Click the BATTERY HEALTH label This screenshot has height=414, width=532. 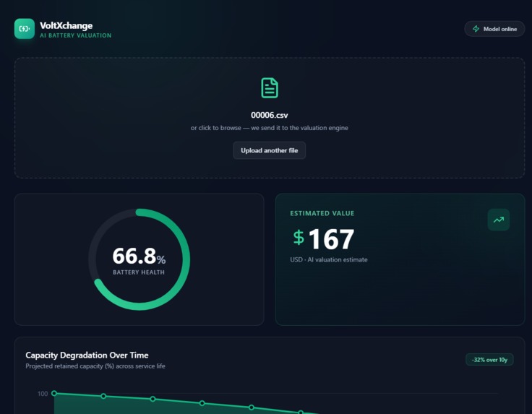(139, 272)
